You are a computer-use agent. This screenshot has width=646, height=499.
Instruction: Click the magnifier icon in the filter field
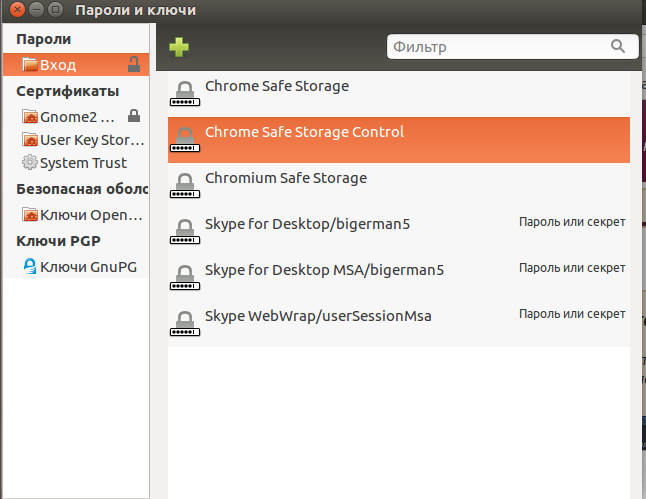point(617,46)
